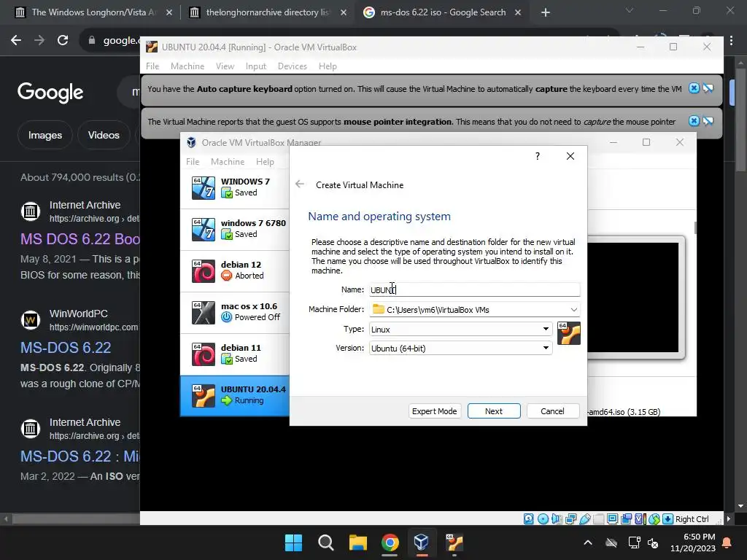This screenshot has width=747, height=560.
Task: Click the help question mark in the dialog
Action: (x=538, y=156)
